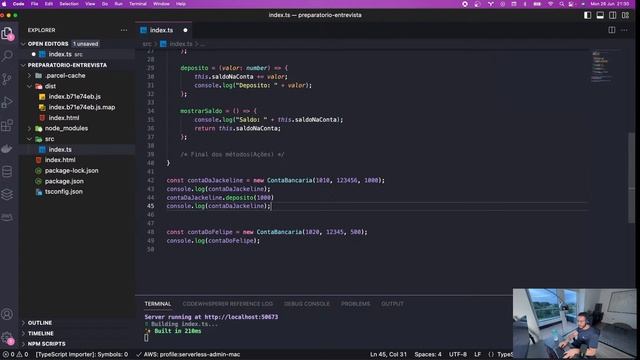This screenshot has width=640, height=360.
Task: Change file encoding UTF-8
Action: (458, 354)
